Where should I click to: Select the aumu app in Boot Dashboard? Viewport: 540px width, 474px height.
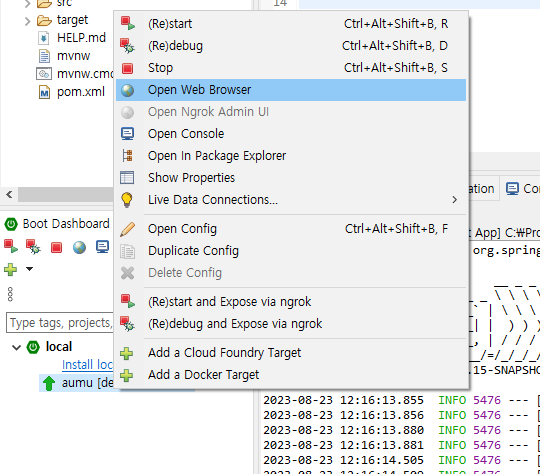pos(87,383)
